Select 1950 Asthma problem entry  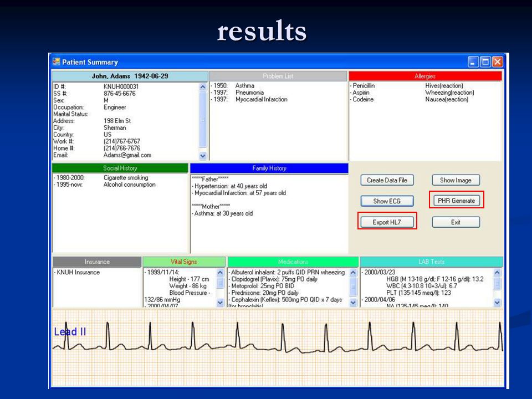[x=232, y=85]
